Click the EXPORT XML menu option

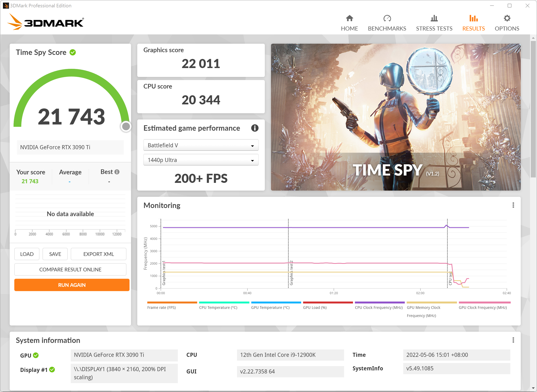(x=98, y=254)
